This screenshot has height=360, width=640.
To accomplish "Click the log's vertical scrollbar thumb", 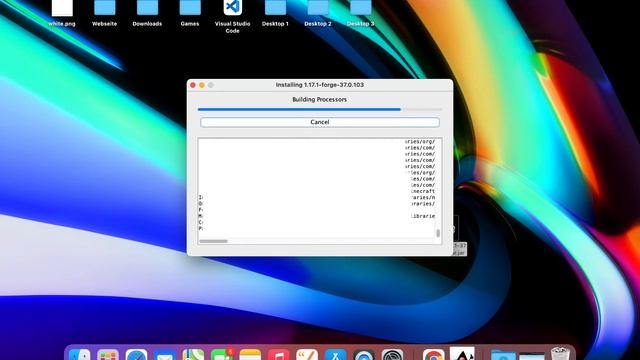I will [x=438, y=233].
